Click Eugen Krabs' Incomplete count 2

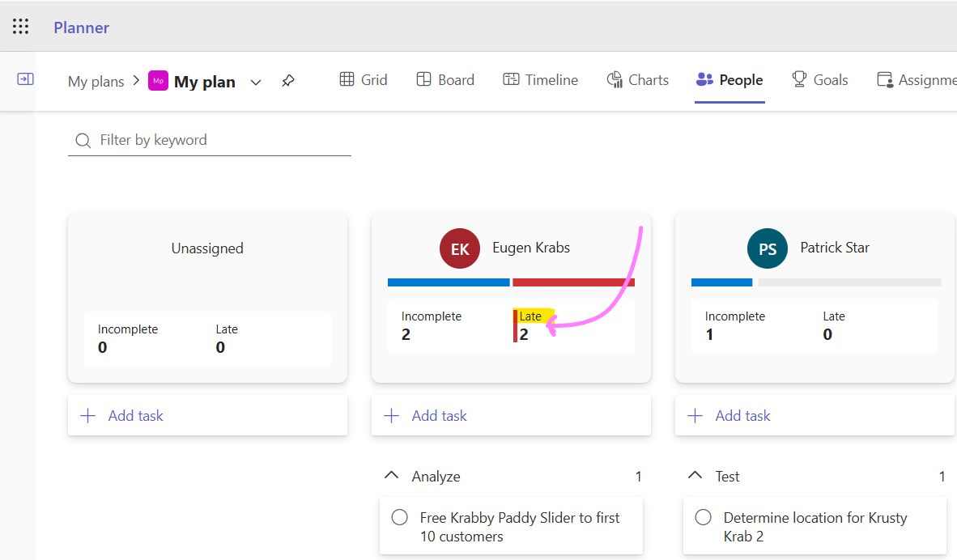(x=406, y=334)
